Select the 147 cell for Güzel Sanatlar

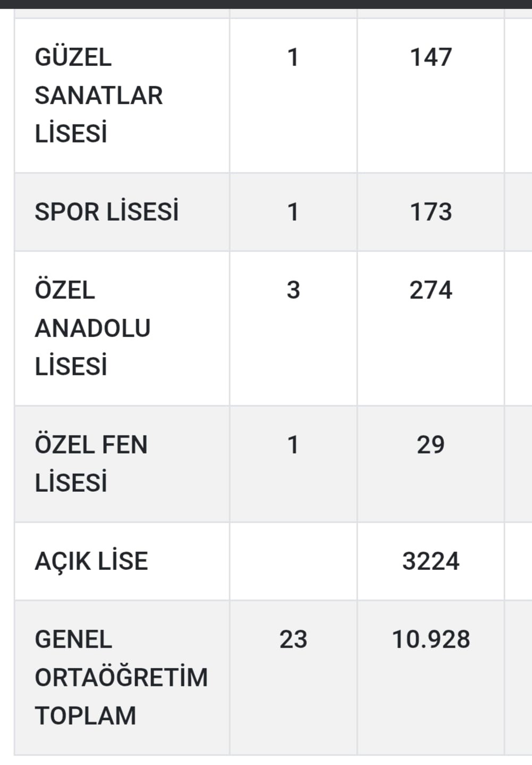pyautogui.click(x=430, y=57)
